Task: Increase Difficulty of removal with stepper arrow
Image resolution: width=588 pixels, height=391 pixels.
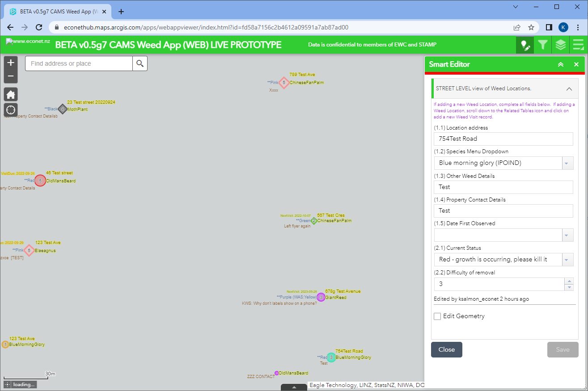Action: pos(568,282)
